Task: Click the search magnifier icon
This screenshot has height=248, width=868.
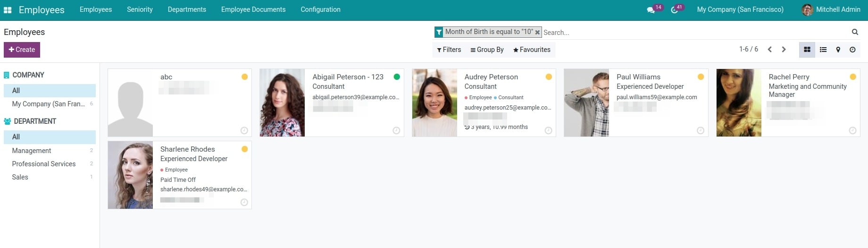Action: coord(855,32)
